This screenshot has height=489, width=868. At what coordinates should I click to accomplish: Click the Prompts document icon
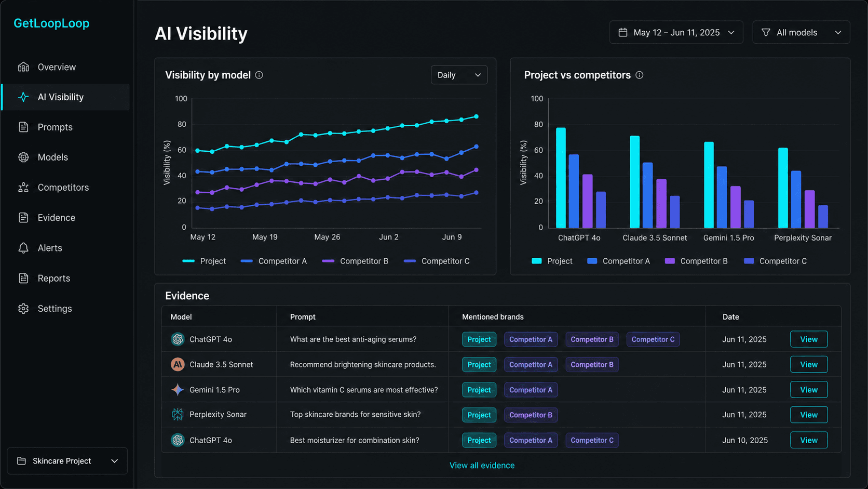[23, 127]
